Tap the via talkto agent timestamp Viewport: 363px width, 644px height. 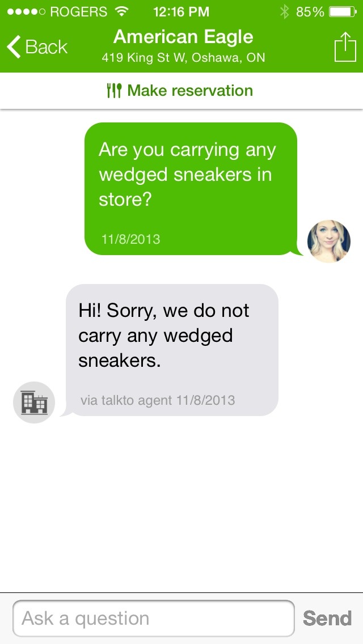[158, 400]
